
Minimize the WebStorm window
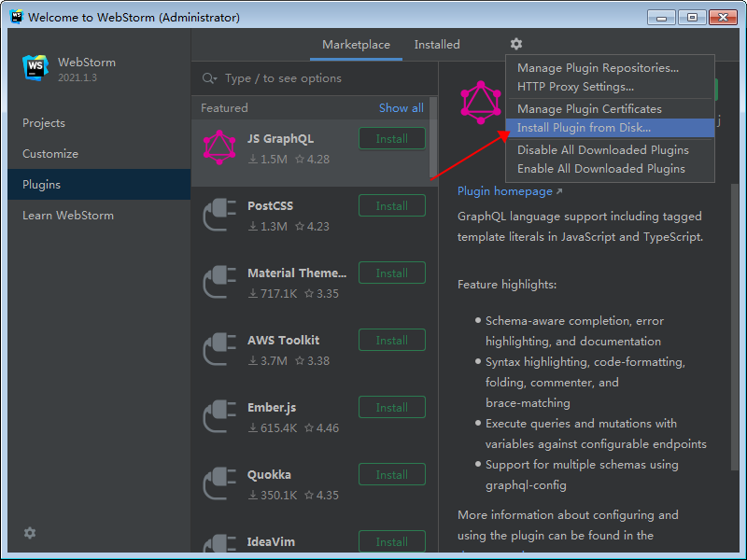click(661, 18)
